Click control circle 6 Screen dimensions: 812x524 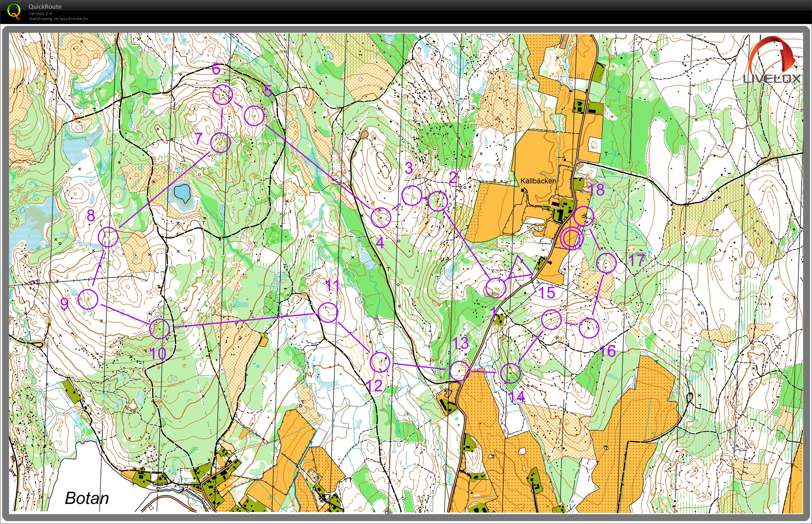[x=223, y=94]
